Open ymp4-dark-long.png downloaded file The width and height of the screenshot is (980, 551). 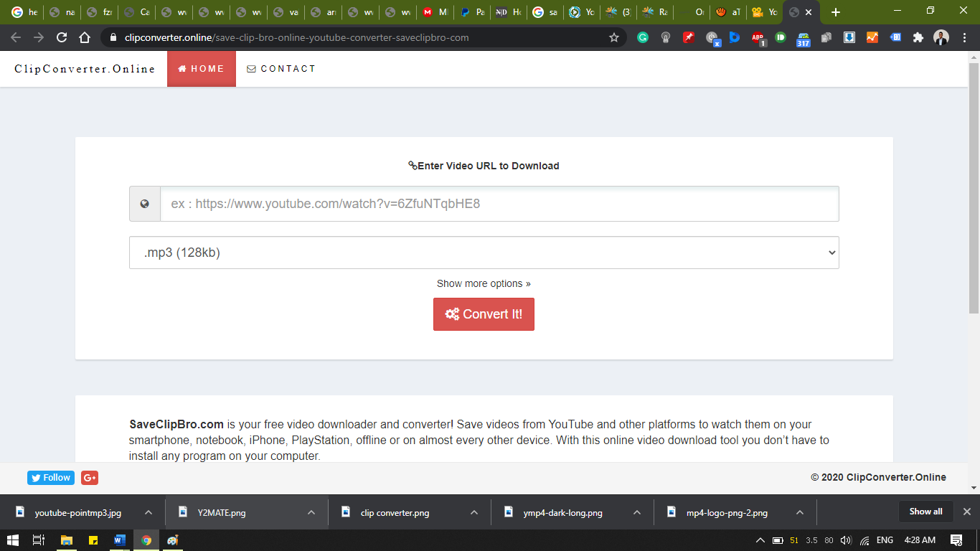[x=562, y=512]
